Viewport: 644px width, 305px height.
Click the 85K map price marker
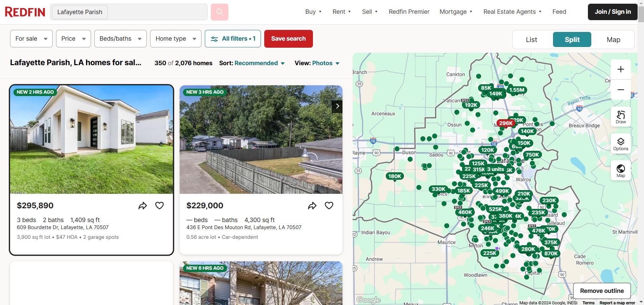pos(486,88)
